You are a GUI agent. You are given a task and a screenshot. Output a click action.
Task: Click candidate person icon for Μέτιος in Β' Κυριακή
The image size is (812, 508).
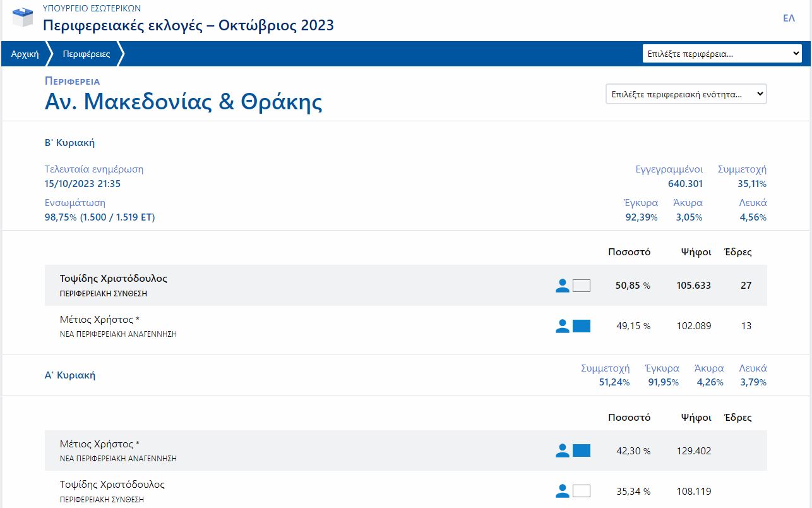pyautogui.click(x=562, y=326)
